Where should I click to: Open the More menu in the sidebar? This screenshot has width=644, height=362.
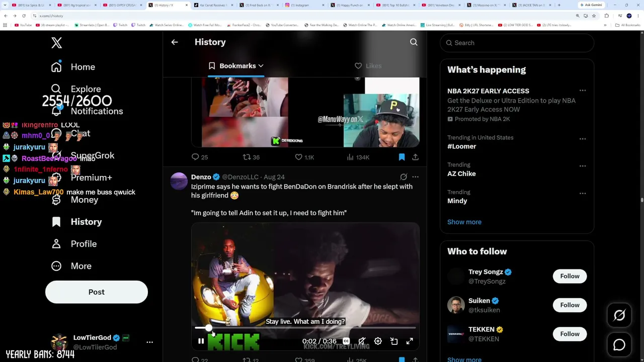(71, 266)
